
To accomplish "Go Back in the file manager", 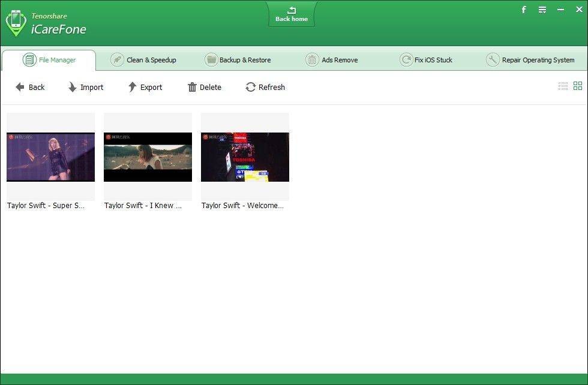I will [30, 88].
